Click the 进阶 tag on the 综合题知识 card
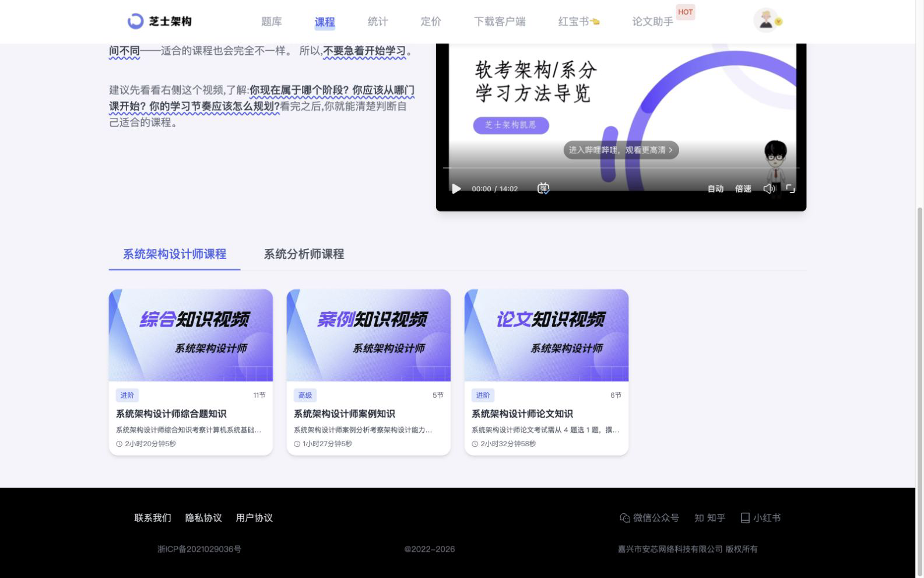This screenshot has width=924, height=578. pos(127,395)
